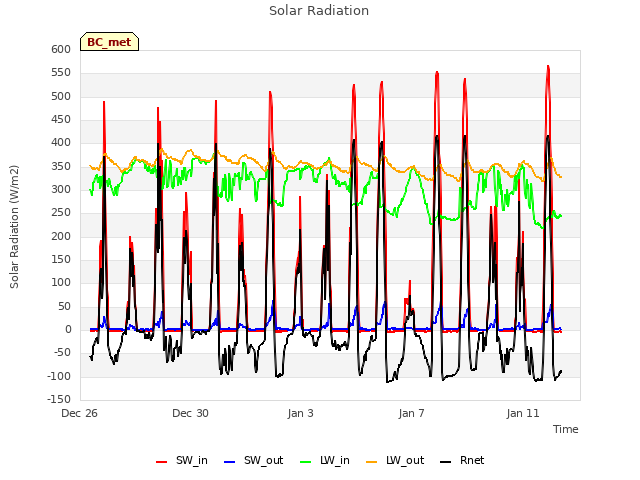Click the 300 y-axis tick label

(61, 189)
